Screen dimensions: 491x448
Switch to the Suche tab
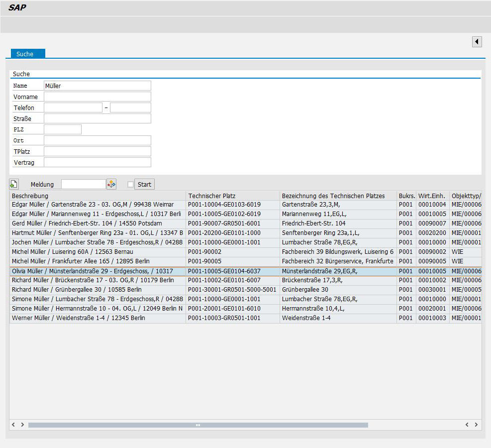[25, 54]
